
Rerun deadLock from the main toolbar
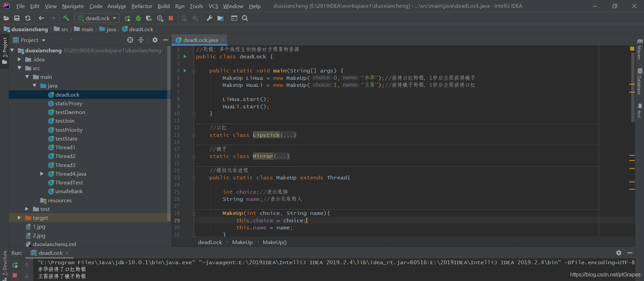coord(127,18)
